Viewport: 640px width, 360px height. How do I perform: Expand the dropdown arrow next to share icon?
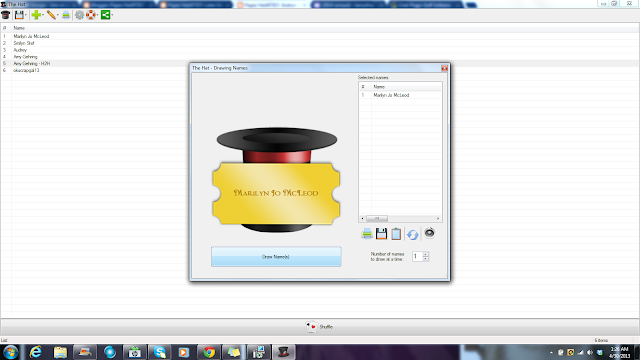(x=112, y=16)
